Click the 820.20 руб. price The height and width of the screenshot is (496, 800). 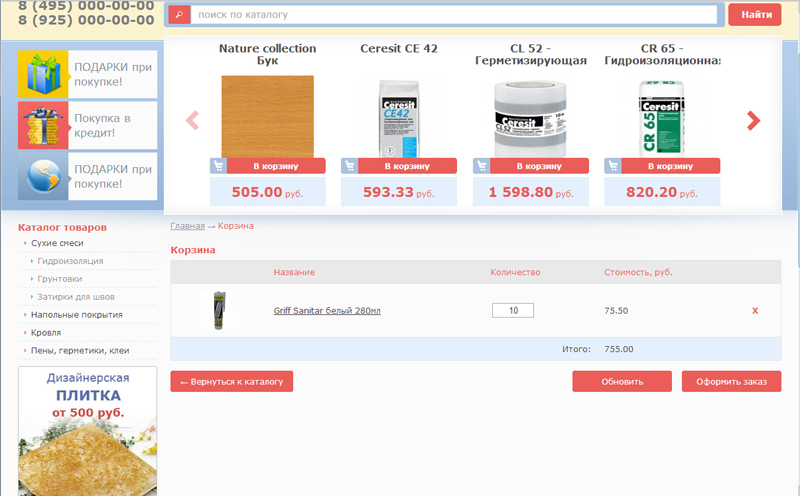[x=662, y=192]
